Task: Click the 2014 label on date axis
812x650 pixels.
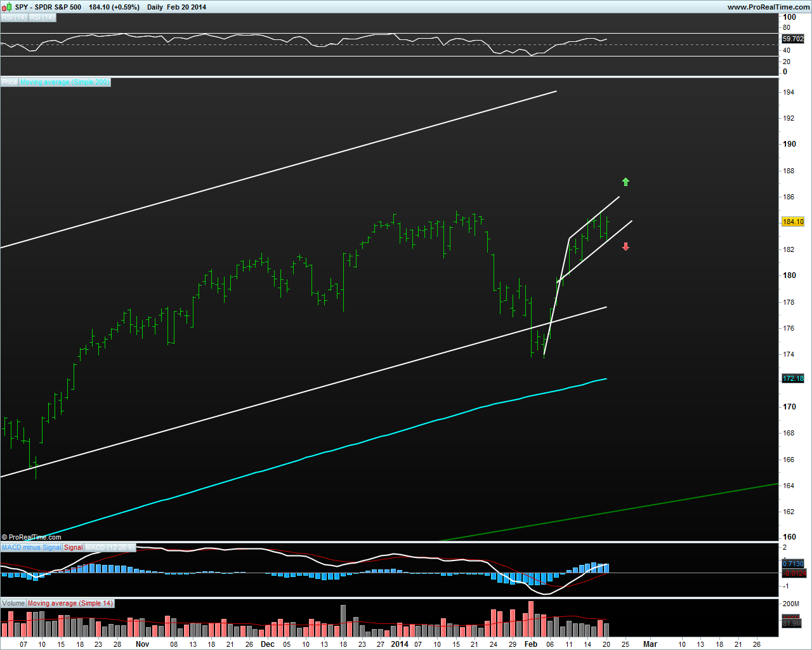Action: [x=400, y=644]
